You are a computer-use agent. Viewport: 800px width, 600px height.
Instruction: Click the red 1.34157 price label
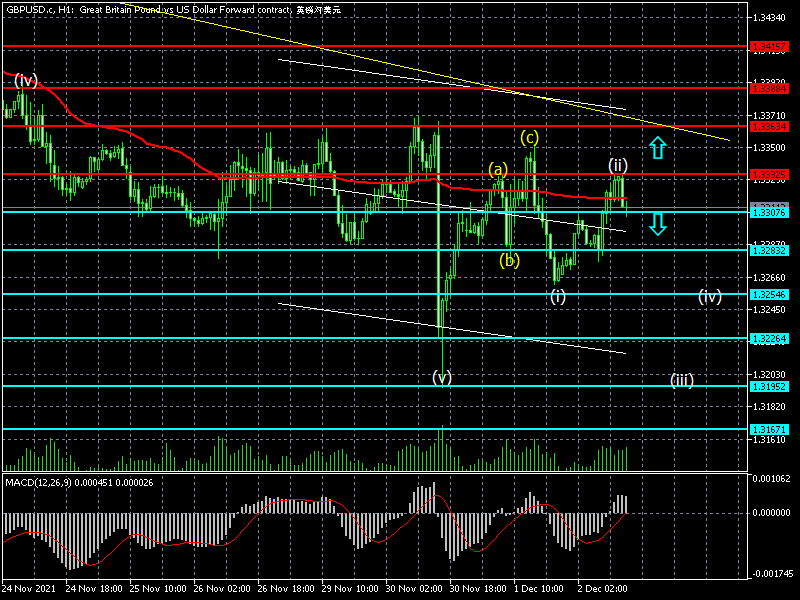[x=769, y=47]
